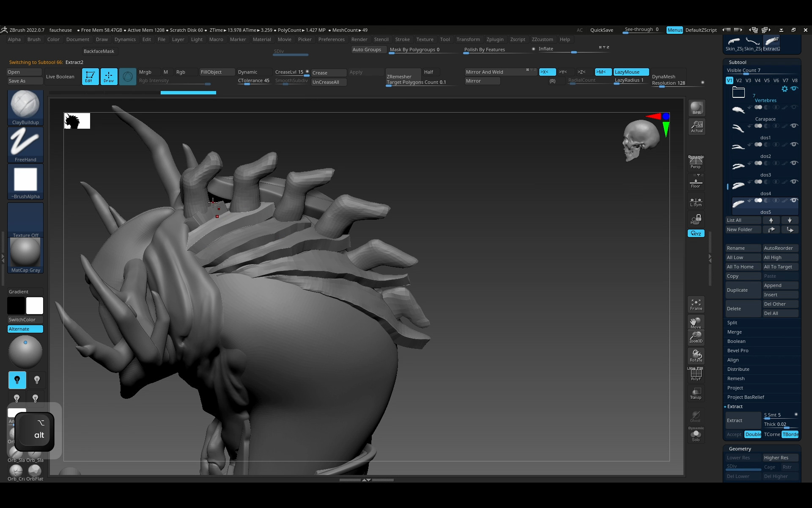Open the Stroke menu
Viewport: 812px width, 508px height.
click(402, 39)
